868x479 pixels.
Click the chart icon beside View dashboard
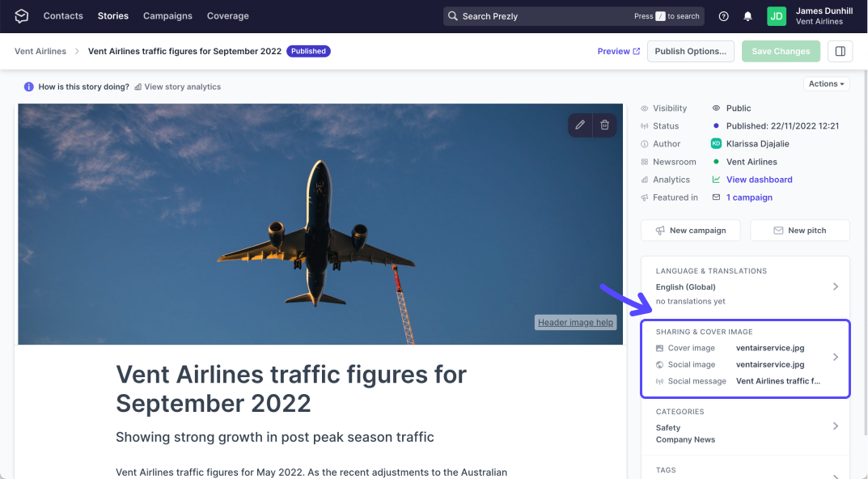[x=716, y=180]
